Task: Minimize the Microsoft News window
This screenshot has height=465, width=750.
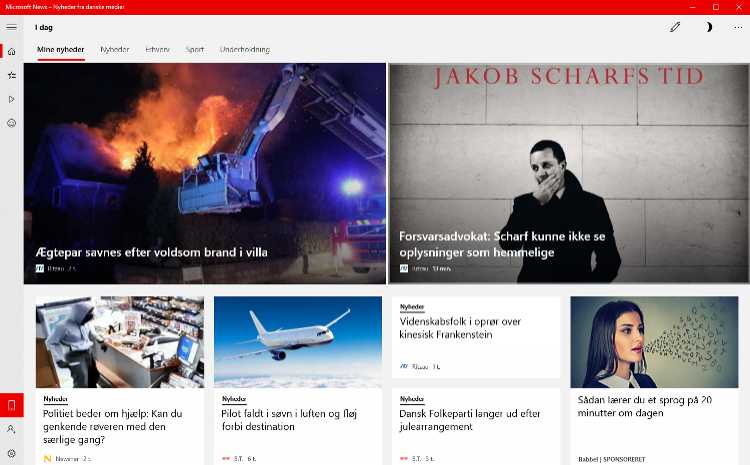Action: (692, 7)
